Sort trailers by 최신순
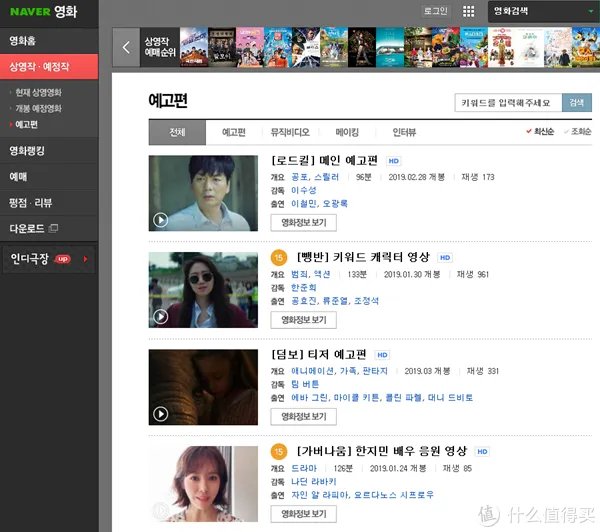Image resolution: width=600 pixels, height=532 pixels. (540, 132)
